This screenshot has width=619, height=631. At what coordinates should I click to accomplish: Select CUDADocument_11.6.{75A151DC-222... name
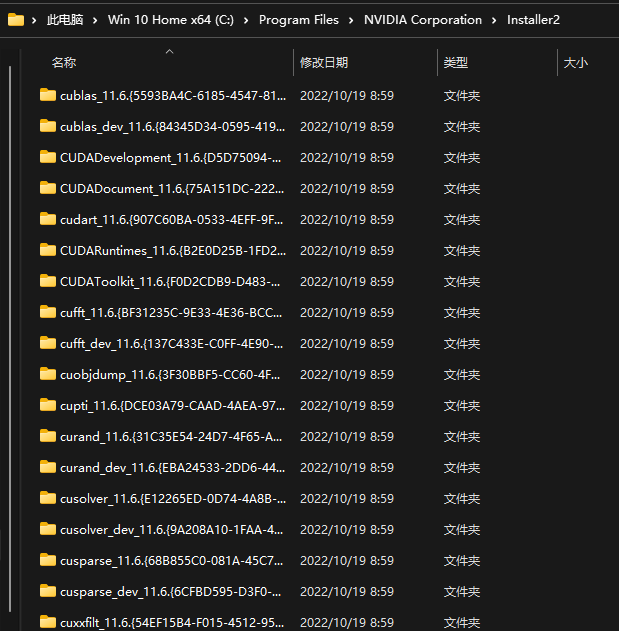(172, 189)
